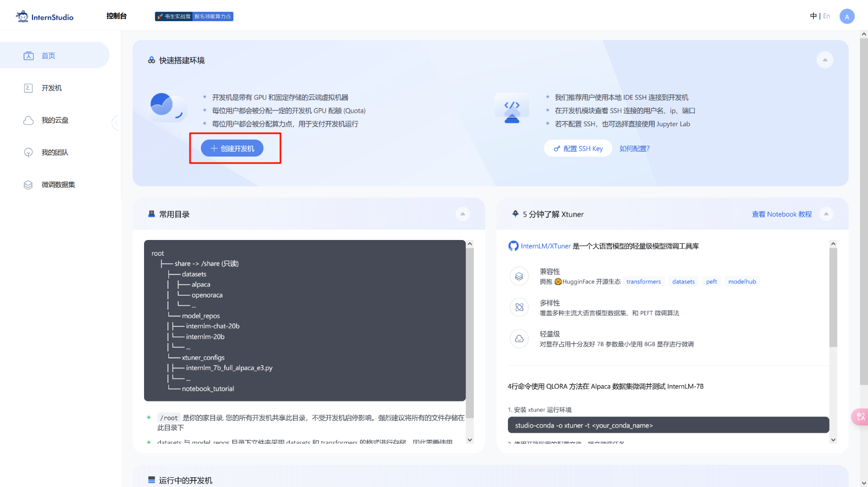The height and width of the screenshot is (487, 868).
Task: Click the studio-conda command code block
Action: (x=668, y=425)
